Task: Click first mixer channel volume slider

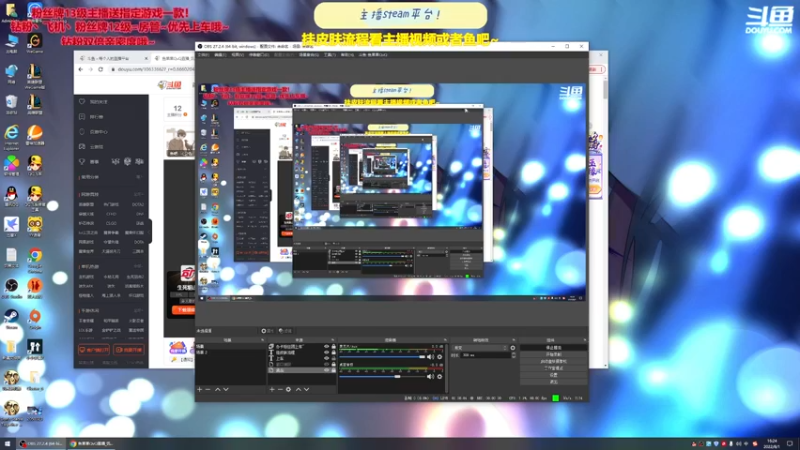Action: pyautogui.click(x=382, y=357)
